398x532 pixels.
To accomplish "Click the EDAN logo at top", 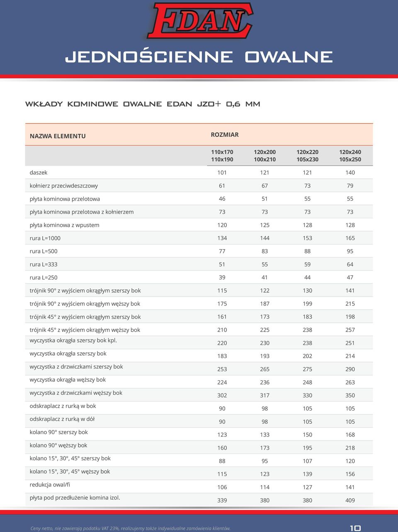I will tap(200, 21).
